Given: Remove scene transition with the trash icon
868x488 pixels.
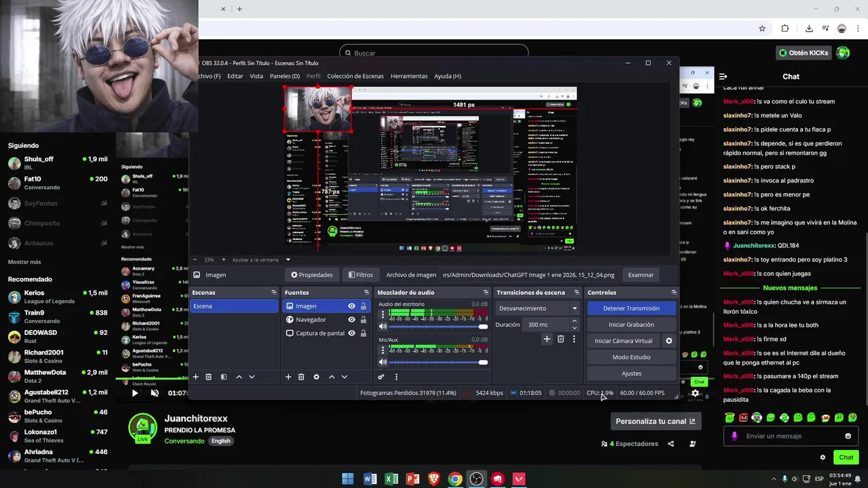Looking at the screenshot, I should tap(561, 339).
